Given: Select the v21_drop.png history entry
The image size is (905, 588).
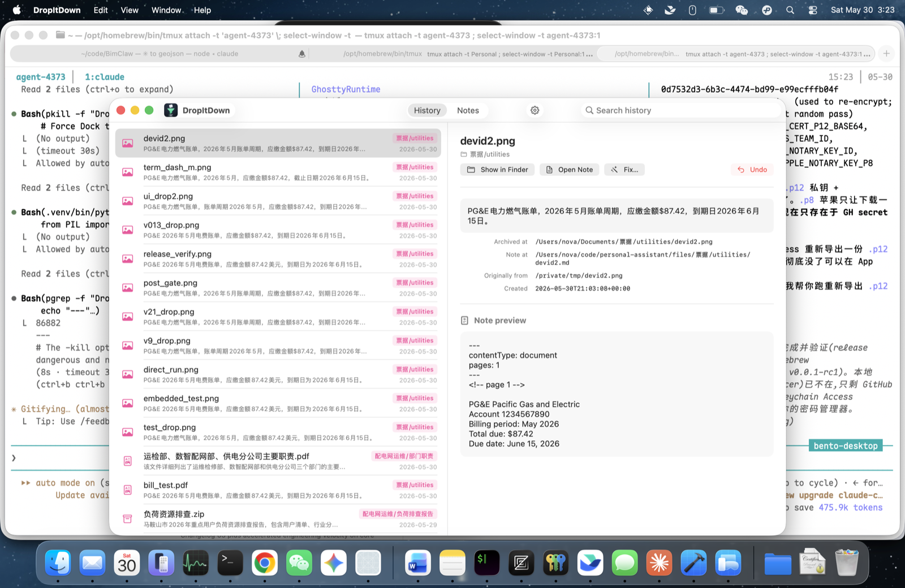Looking at the screenshot, I should tap(278, 317).
